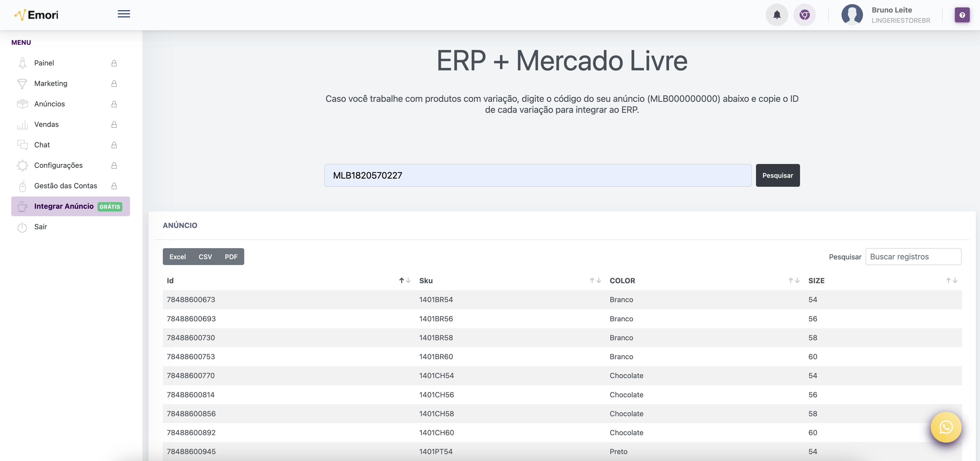
Task: Click the Configurações gear icon
Action: (23, 165)
